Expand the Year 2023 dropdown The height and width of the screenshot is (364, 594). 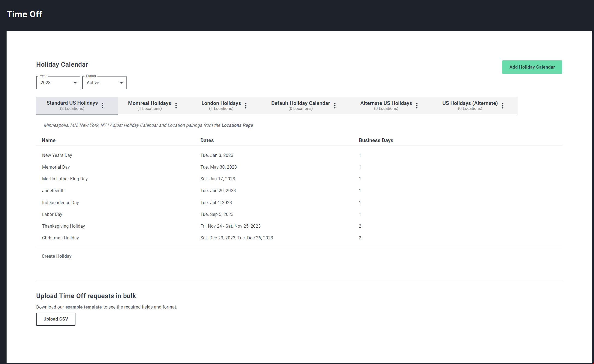pos(58,83)
